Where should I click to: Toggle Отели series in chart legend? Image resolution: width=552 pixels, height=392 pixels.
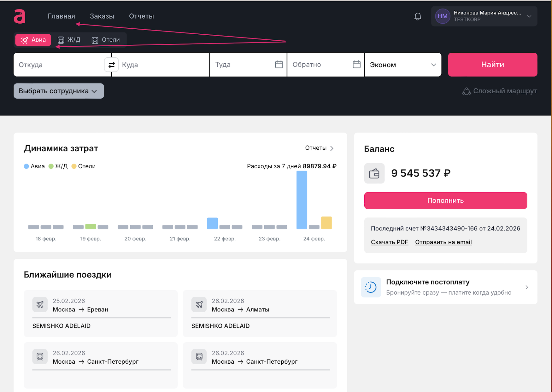point(83,166)
